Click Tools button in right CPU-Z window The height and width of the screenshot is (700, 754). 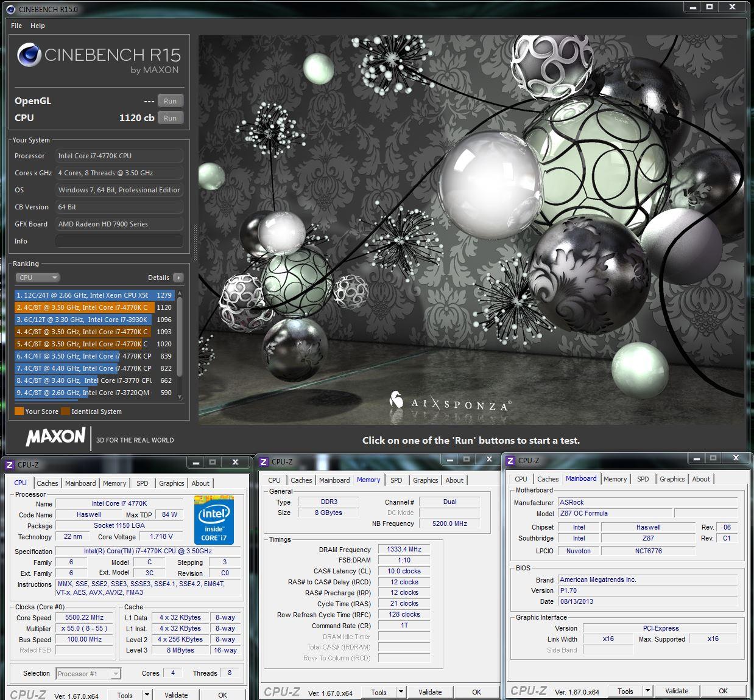click(625, 691)
